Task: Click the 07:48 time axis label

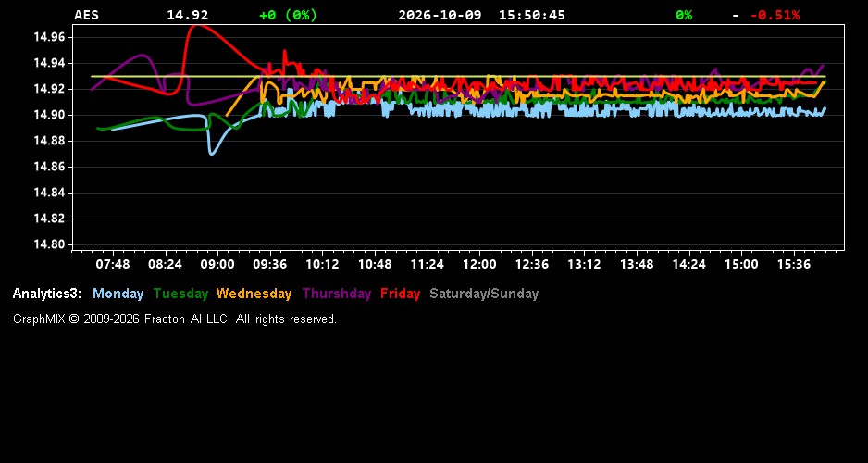Action: (x=113, y=265)
